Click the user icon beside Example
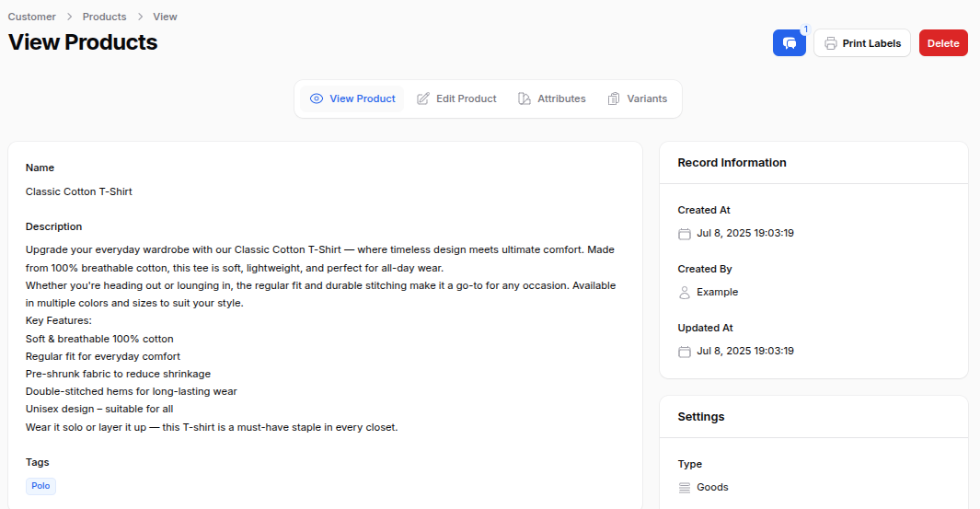The image size is (980, 509). pos(684,293)
